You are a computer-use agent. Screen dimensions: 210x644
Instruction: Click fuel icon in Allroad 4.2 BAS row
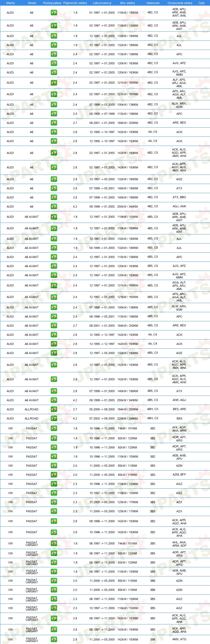click(x=54, y=418)
